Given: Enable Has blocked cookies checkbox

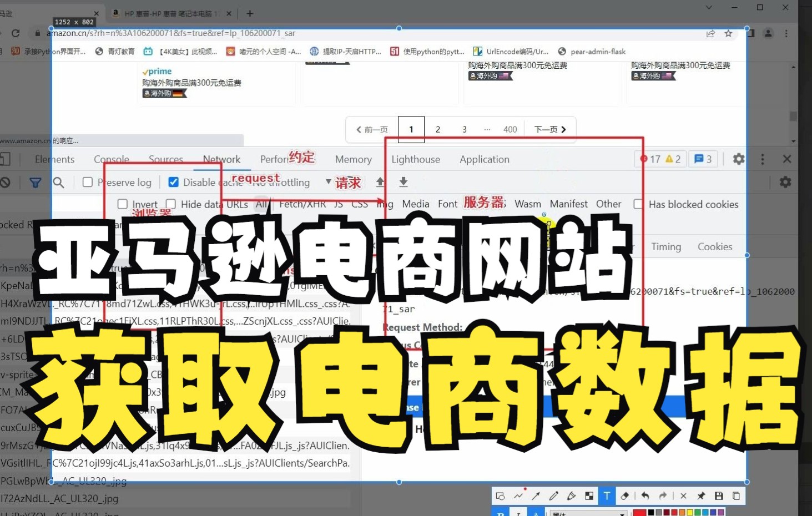Looking at the screenshot, I should [x=639, y=204].
